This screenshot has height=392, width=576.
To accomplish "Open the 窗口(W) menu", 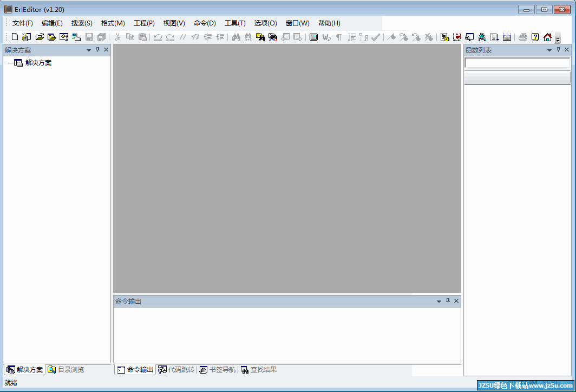I will tap(297, 23).
